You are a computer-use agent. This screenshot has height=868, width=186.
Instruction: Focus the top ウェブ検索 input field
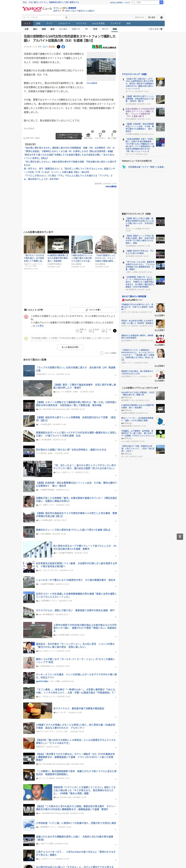[145, 2]
